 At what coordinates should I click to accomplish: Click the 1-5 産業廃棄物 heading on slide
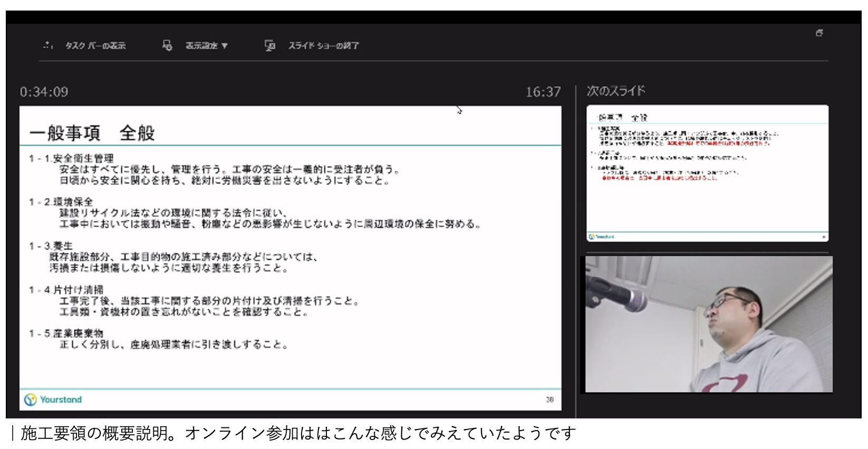(x=66, y=333)
